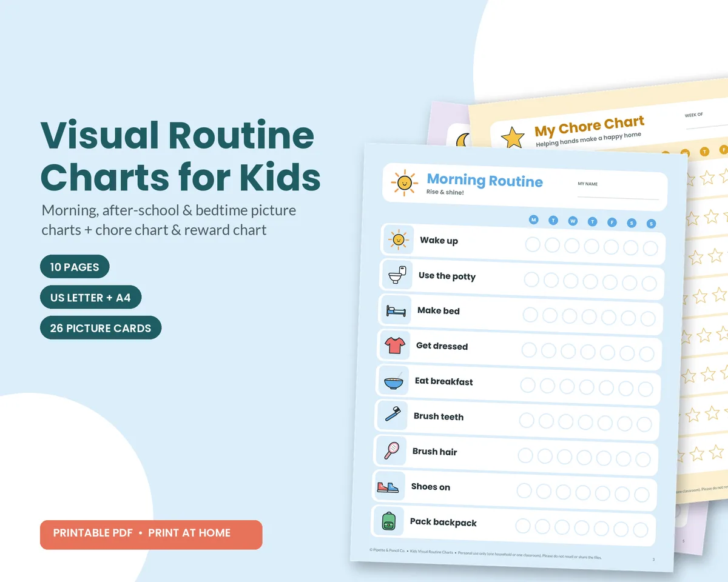Click the Helping hands make a happy home text

pyautogui.click(x=588, y=140)
